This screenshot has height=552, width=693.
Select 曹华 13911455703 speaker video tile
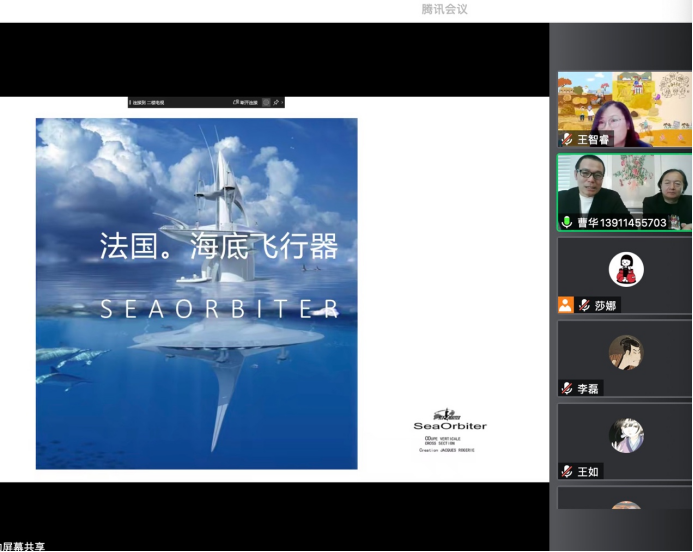point(624,192)
